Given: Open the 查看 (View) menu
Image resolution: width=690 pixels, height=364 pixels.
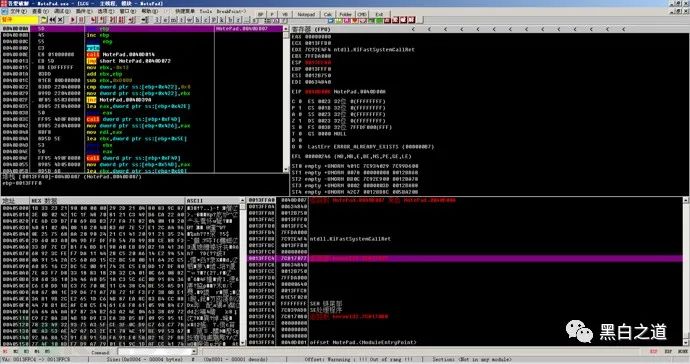Looking at the screenshot, I should pyautogui.click(x=40, y=11).
